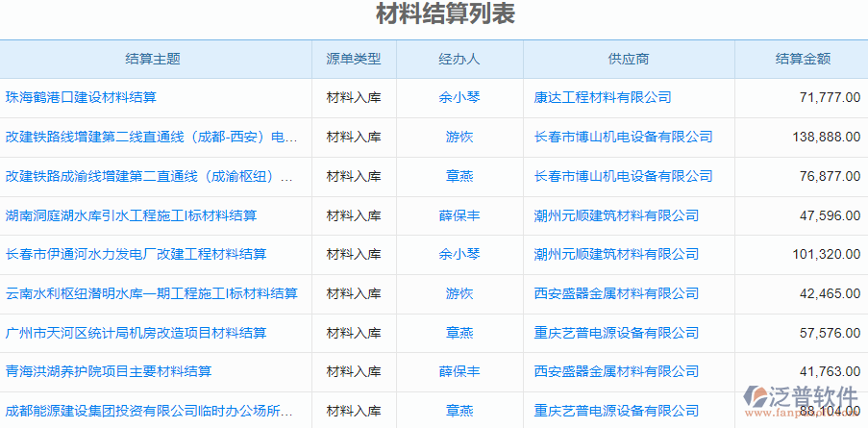Open 湖南洞庭湖水库引水工程施工Ⅰ标材料结算
The height and width of the screenshot is (428, 868).
tap(131, 215)
